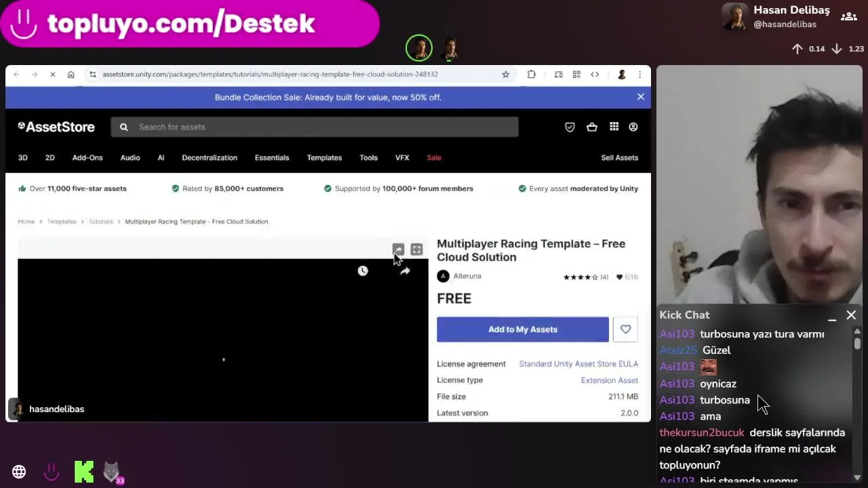Image resolution: width=868 pixels, height=488 pixels.
Task: Open the Add-Ons category menu
Action: 87,157
